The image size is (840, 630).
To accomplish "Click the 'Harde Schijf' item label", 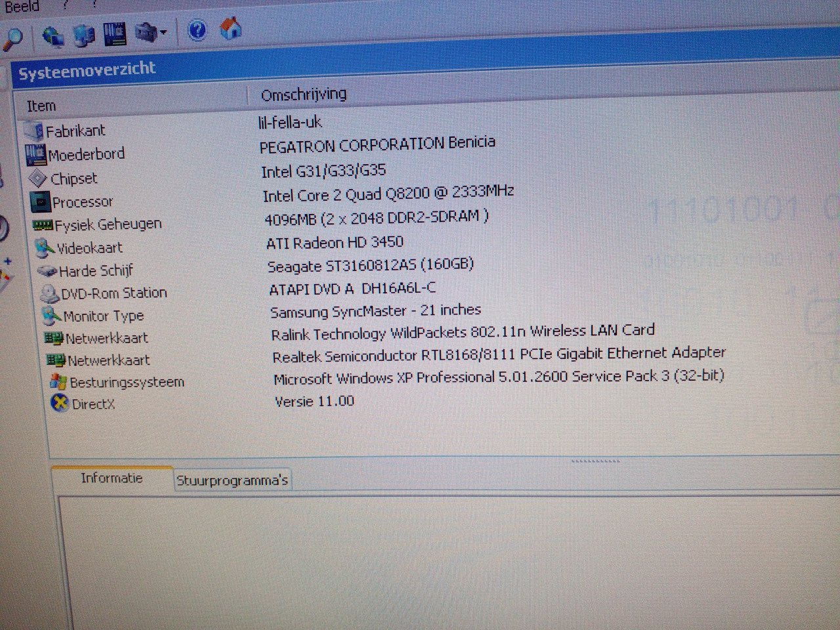I will tap(96, 270).
